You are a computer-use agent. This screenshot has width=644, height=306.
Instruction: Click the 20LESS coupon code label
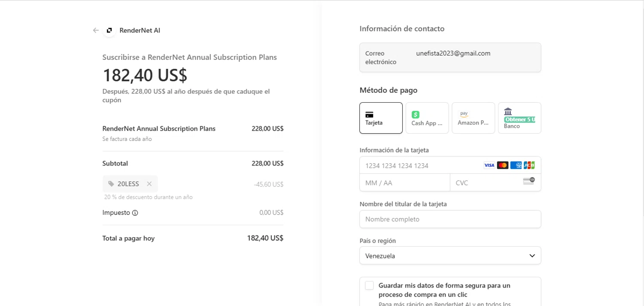coord(128,184)
